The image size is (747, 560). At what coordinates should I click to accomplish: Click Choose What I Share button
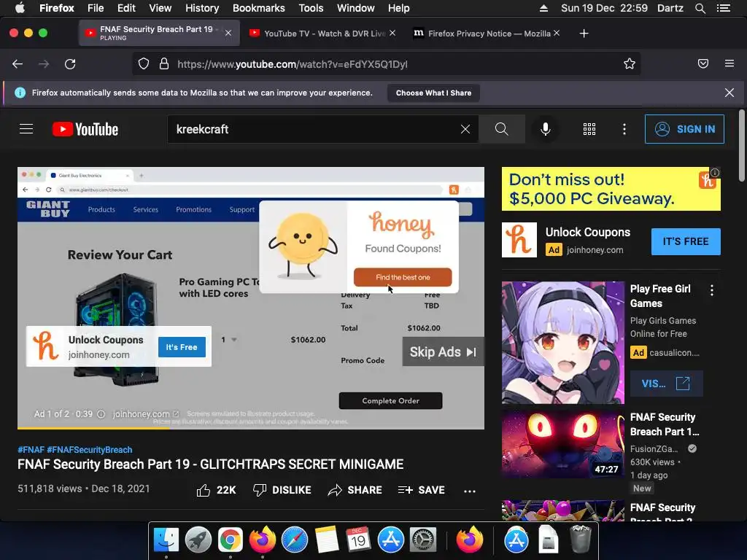click(x=433, y=93)
